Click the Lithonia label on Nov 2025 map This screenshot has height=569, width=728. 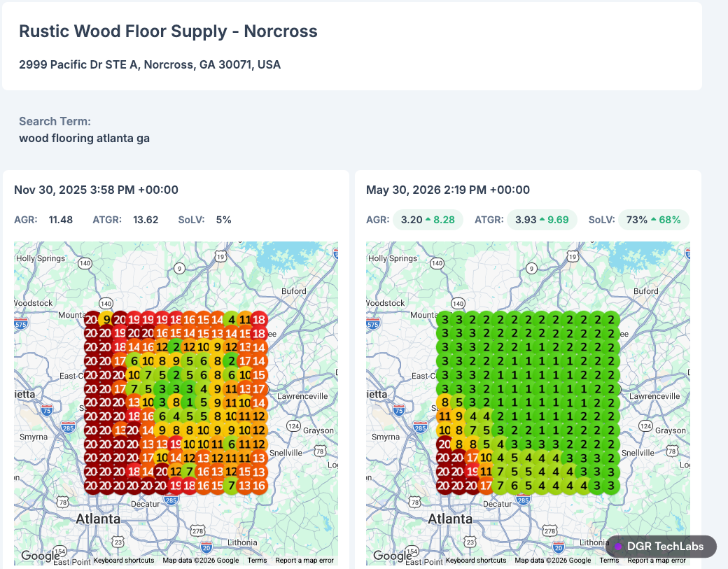click(x=242, y=542)
